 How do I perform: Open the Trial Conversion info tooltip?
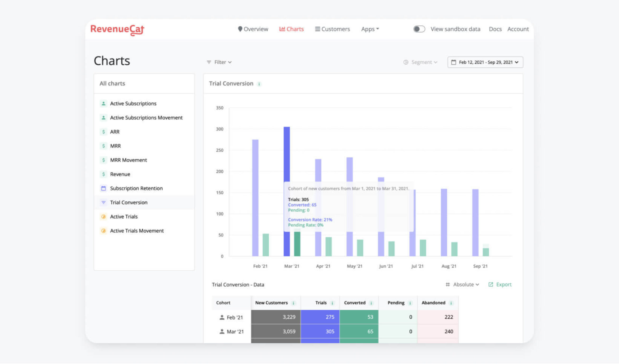tap(259, 84)
